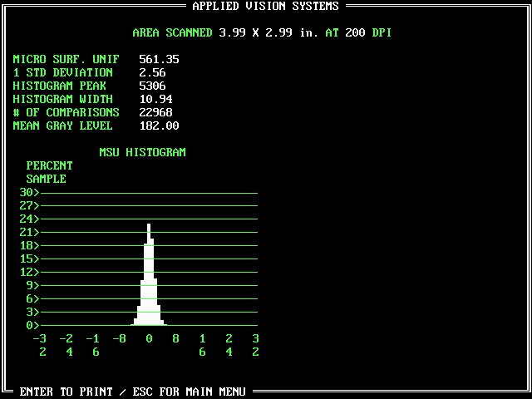532x399 pixels.
Task: Click the 22968 comparisons value
Action: tap(155, 112)
